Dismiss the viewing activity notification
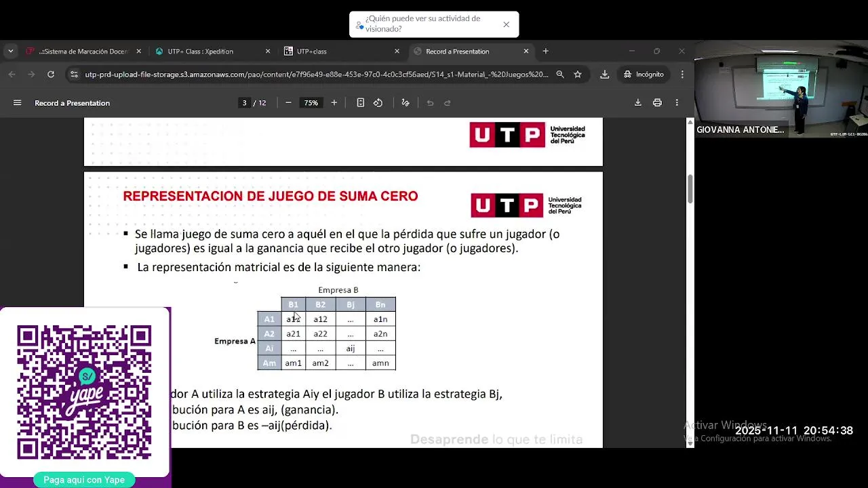The image size is (868, 488). tap(507, 24)
